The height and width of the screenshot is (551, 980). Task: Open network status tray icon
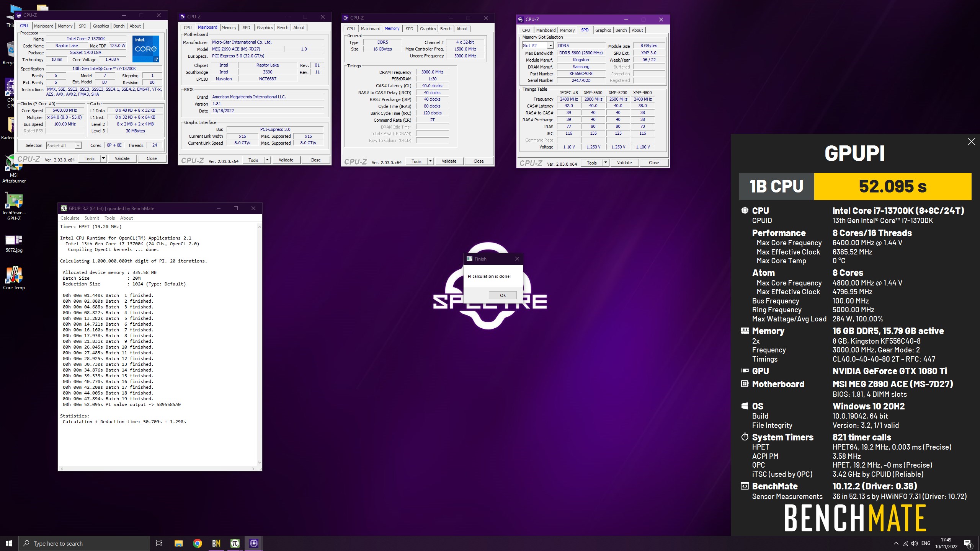[x=905, y=543]
